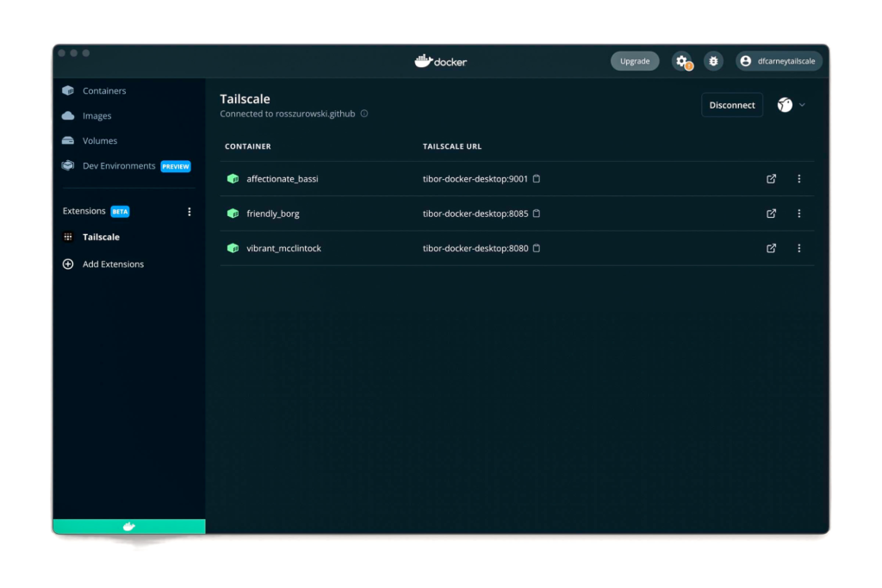
Task: Open the bug troubleshoot icon
Action: point(713,61)
